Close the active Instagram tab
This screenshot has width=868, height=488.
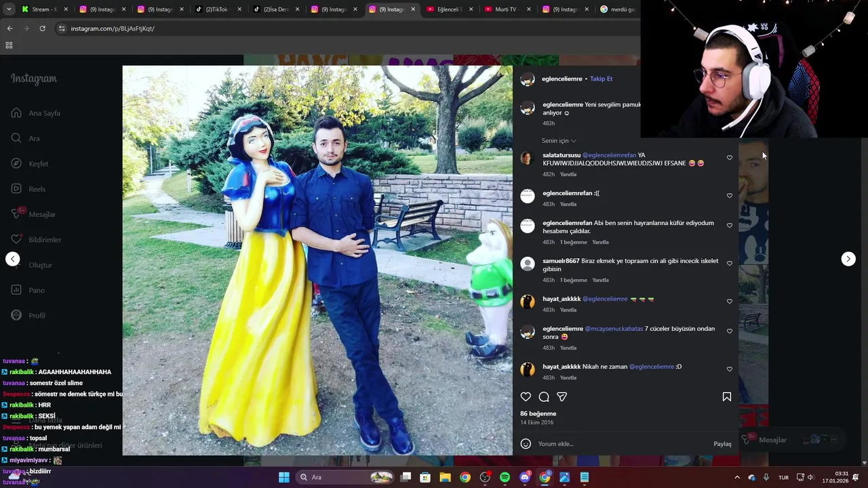(413, 9)
